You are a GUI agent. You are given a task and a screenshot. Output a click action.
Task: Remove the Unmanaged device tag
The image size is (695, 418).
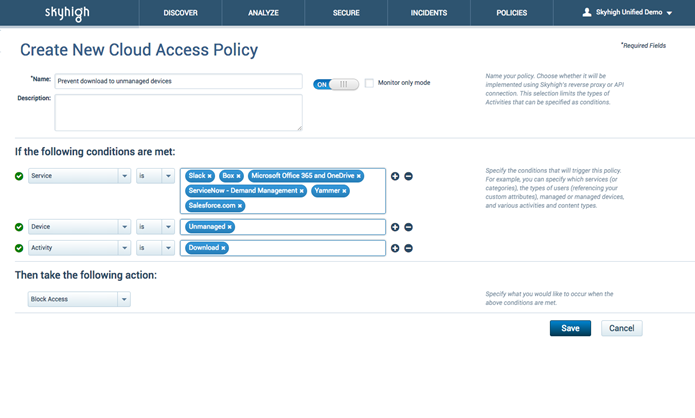229,227
